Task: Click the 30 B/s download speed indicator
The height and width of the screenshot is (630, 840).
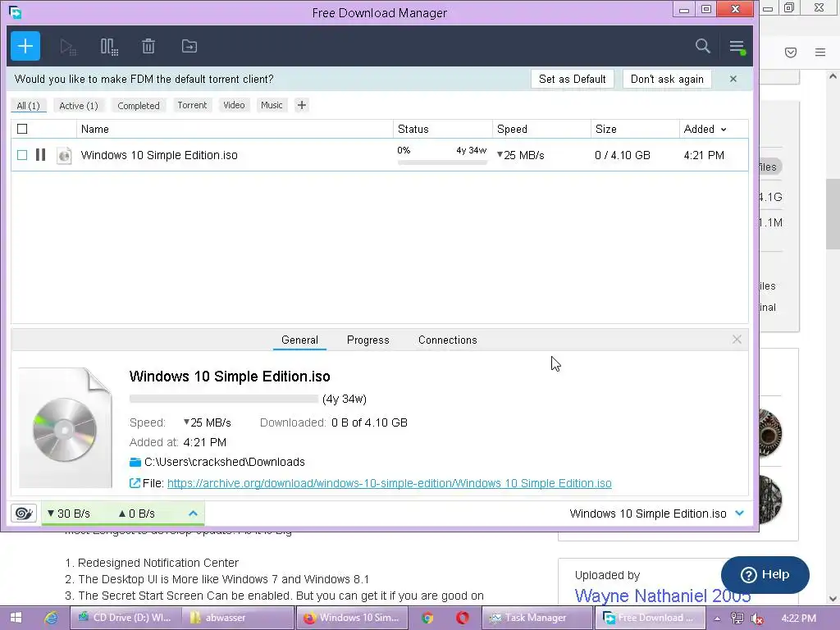Action: coord(69,514)
